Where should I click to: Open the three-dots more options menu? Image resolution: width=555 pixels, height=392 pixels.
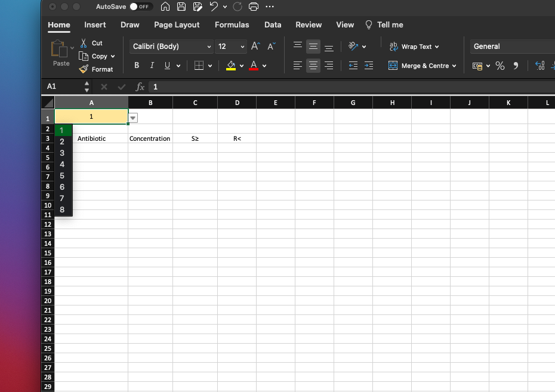tap(270, 7)
